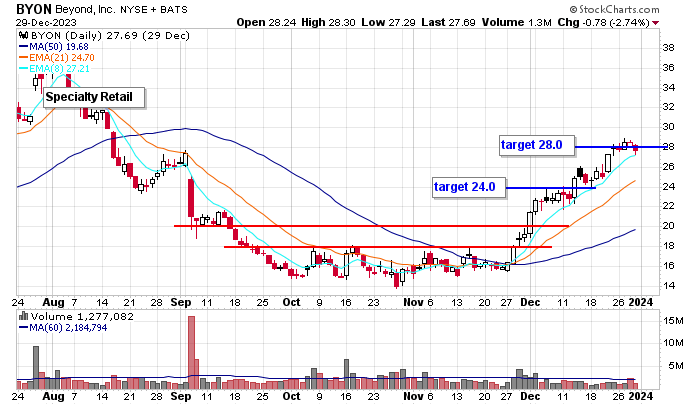
Task: Click the 2024 label on the volume chart axis
Action: pos(641,397)
